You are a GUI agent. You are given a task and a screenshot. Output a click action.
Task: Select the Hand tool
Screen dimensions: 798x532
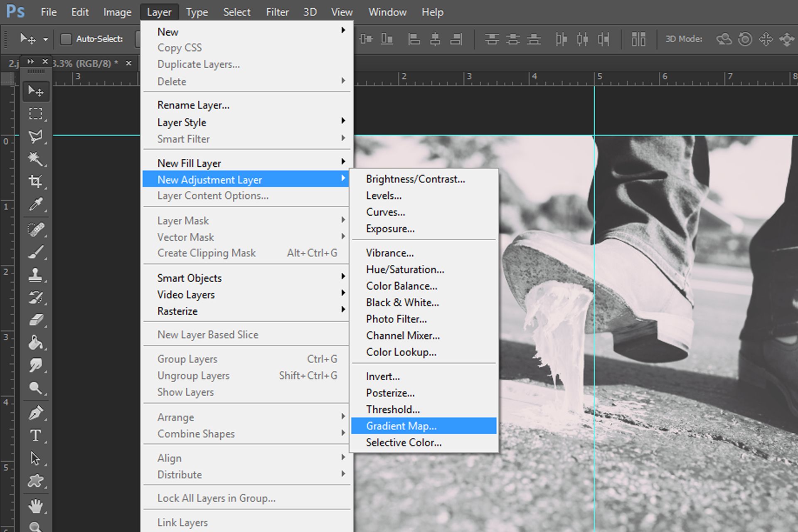coord(36,506)
